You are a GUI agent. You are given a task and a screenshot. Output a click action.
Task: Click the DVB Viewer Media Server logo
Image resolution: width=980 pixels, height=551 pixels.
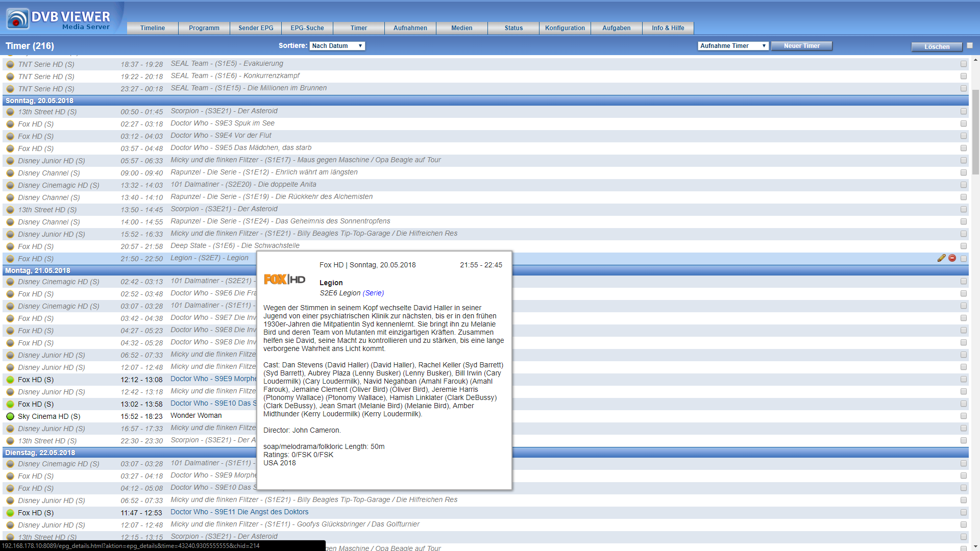point(59,18)
